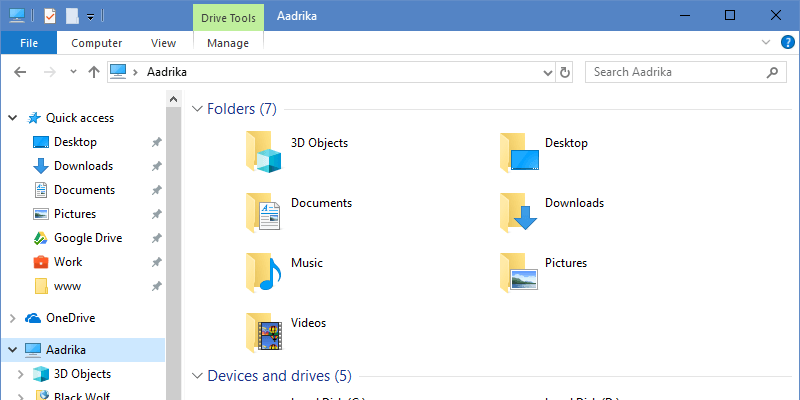Click the OneDrive cloud icon in sidebar
The image size is (800, 400).
pyautogui.click(x=33, y=318)
